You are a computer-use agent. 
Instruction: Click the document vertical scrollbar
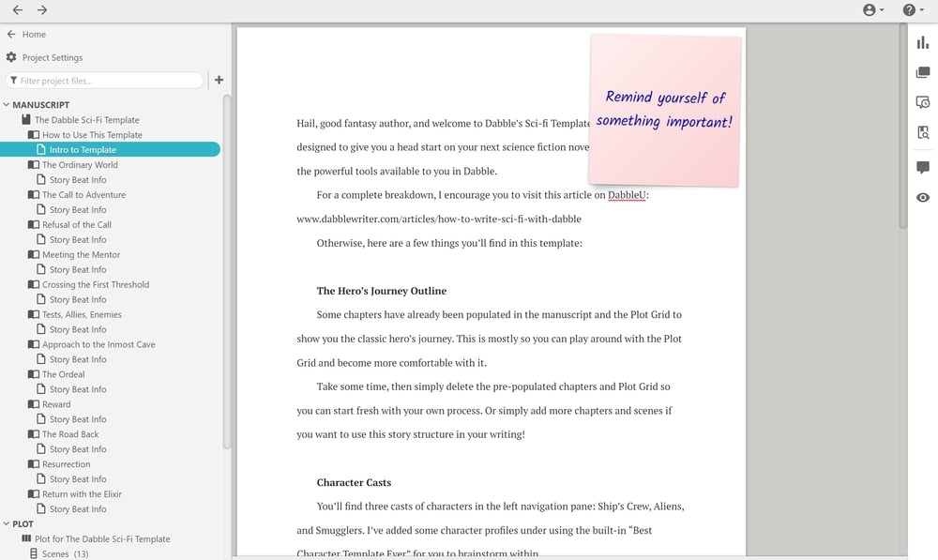(x=902, y=127)
